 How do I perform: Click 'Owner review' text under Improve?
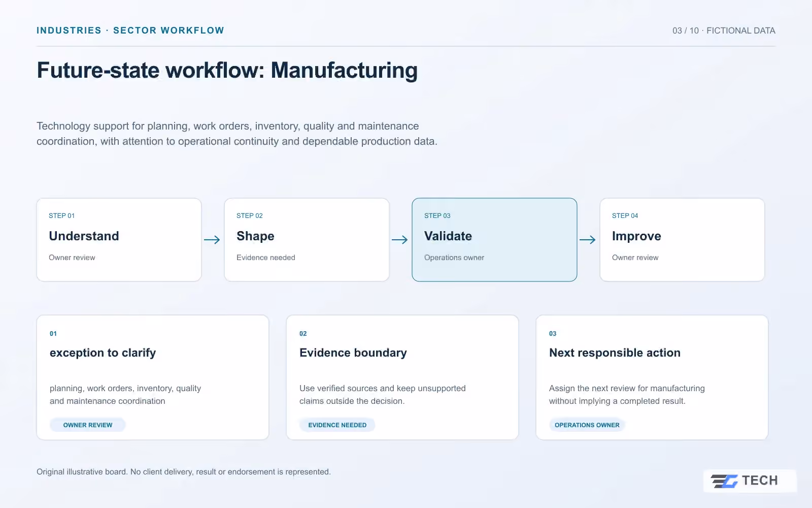point(635,258)
